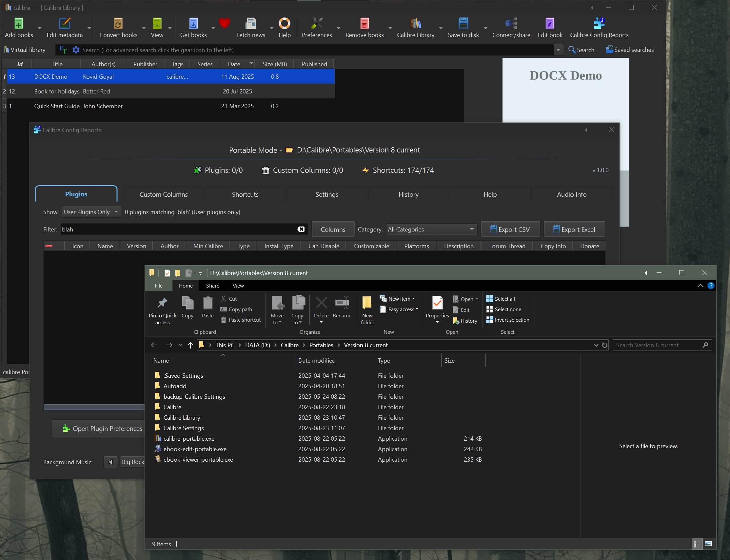Click the Fetch news icon
730x560 pixels.
click(250, 24)
